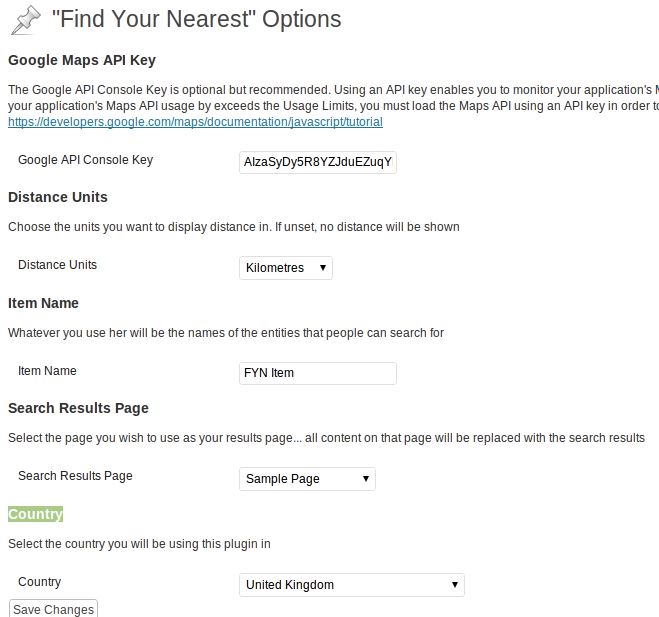Screen dimensions: 659x617
Task: Click the bold Item Name section heading
Action: (43, 303)
